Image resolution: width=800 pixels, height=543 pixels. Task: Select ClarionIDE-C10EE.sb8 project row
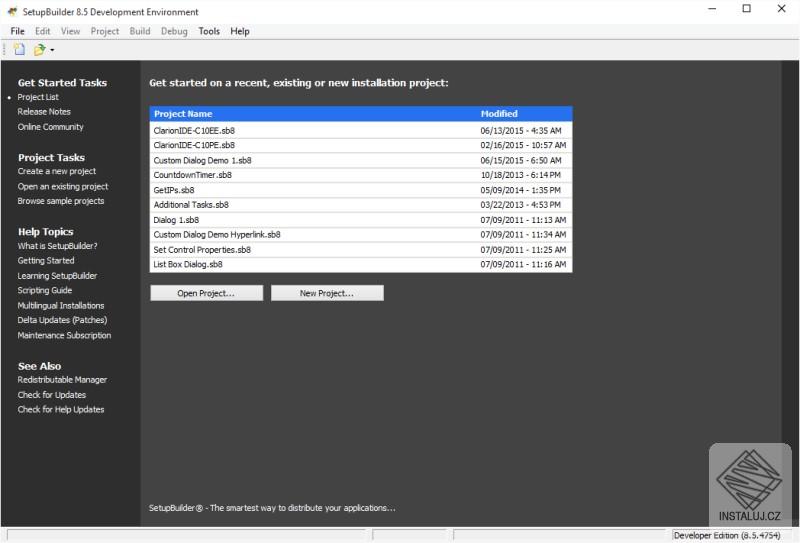tap(361, 131)
